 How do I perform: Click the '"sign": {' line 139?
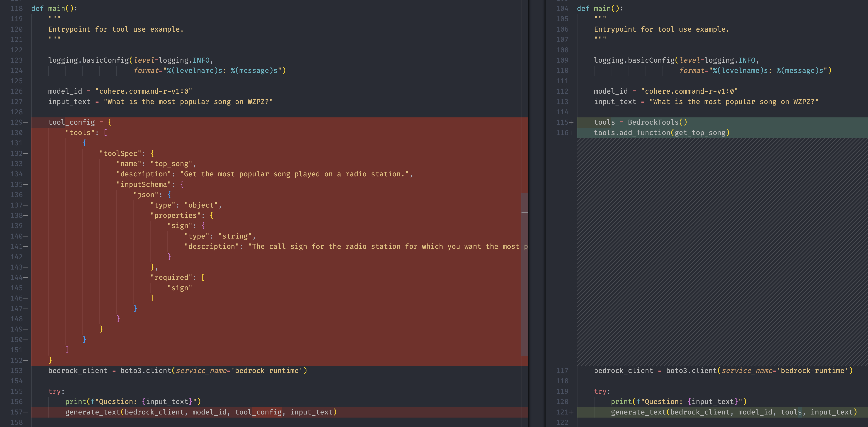[x=186, y=226]
